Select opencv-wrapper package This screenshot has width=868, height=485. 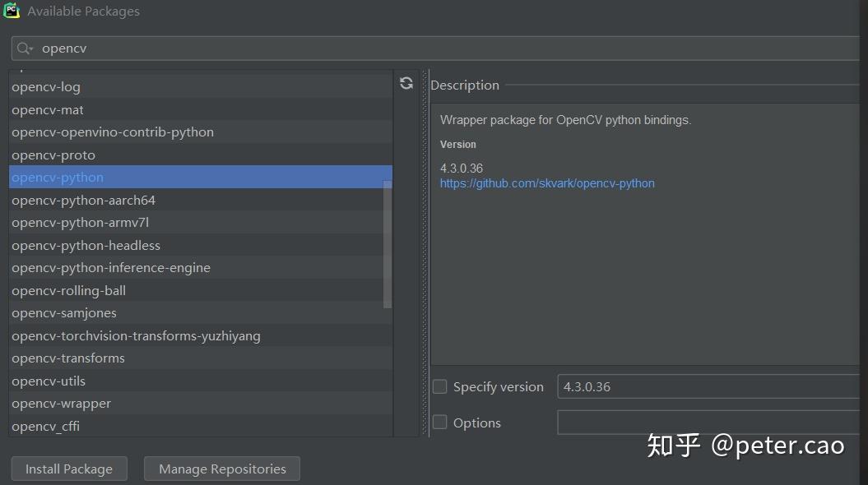pos(201,404)
